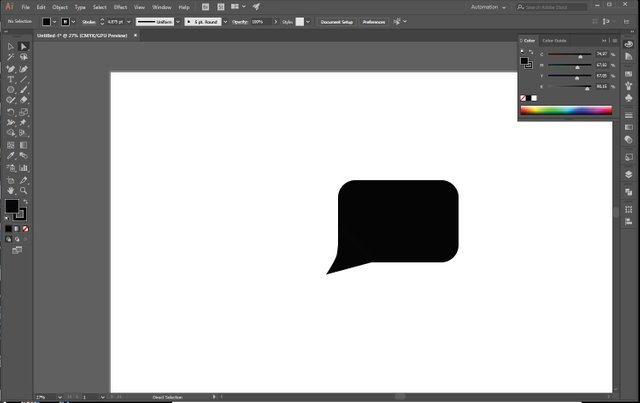Choose the Line Segment tool
The width and height of the screenshot is (640, 403).
tap(23, 79)
